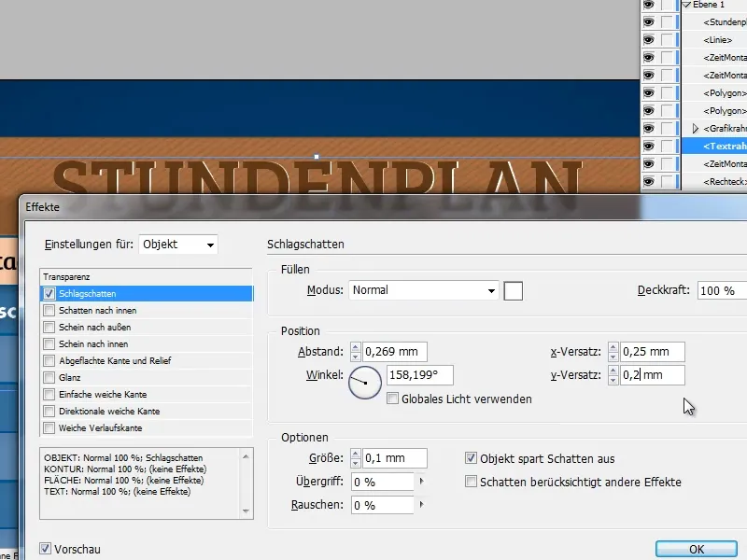Select the <Linie> item in layers panel
This screenshot has width=747, height=560.
click(x=717, y=40)
